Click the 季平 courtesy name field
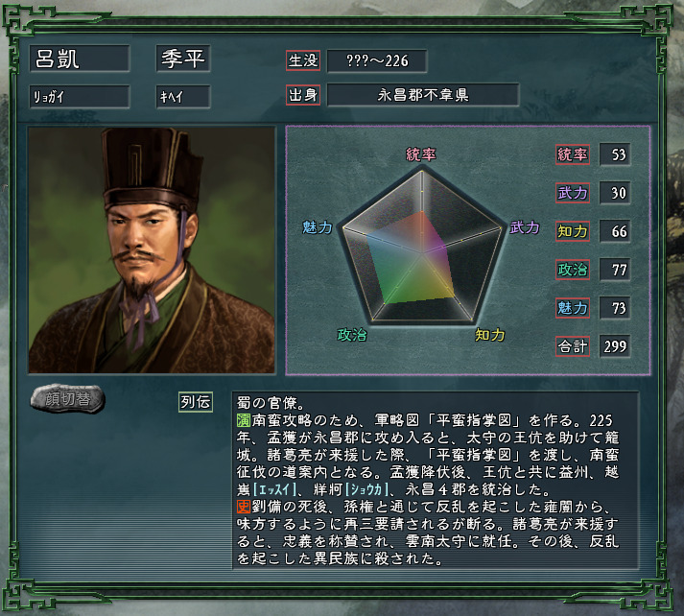Image resolution: width=684 pixels, height=616 pixels. tap(183, 59)
